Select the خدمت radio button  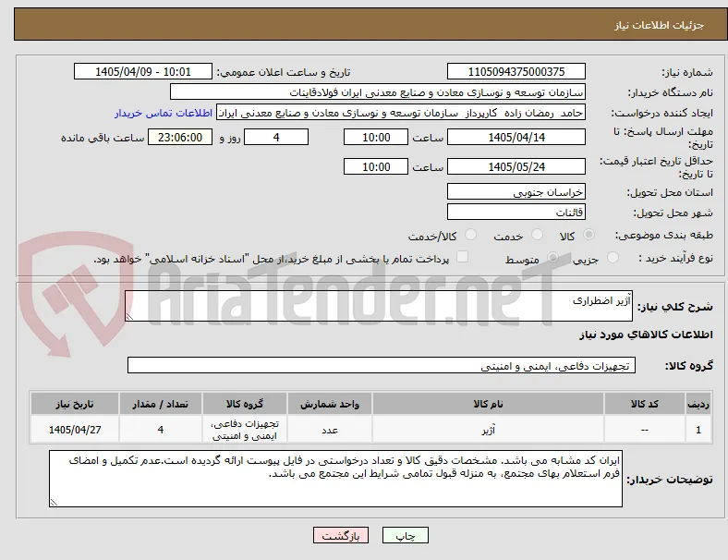(537, 235)
